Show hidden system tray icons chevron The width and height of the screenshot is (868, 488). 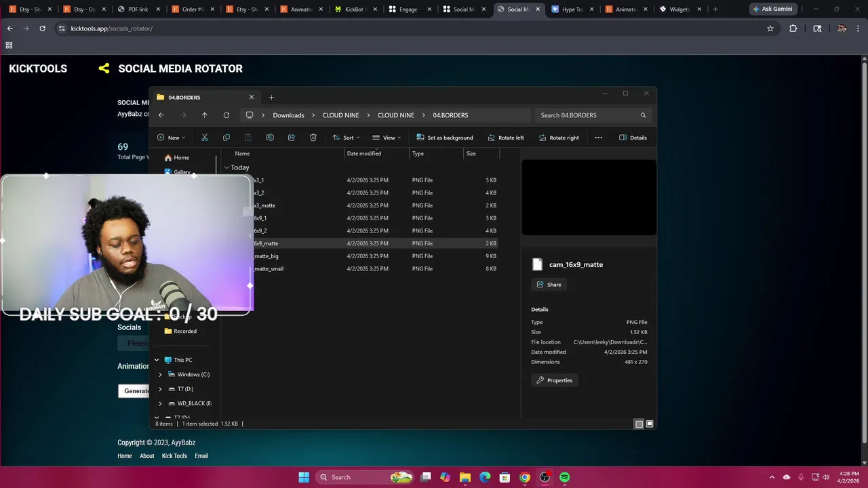(772, 477)
